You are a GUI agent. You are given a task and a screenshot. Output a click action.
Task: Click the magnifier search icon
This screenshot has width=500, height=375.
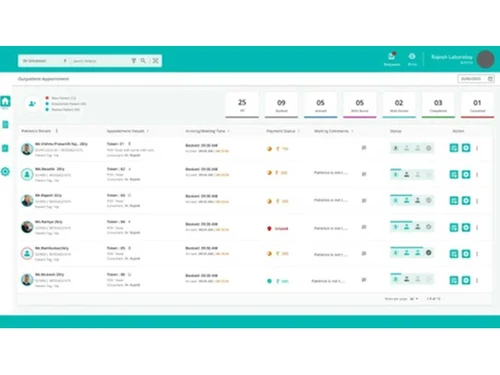143,61
